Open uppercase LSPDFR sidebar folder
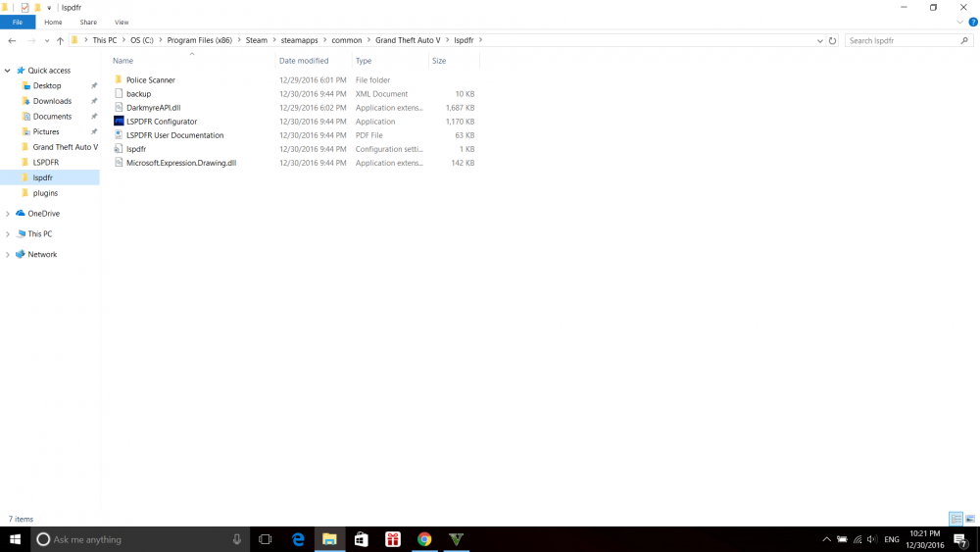The width and height of the screenshot is (980, 552). tap(46, 163)
